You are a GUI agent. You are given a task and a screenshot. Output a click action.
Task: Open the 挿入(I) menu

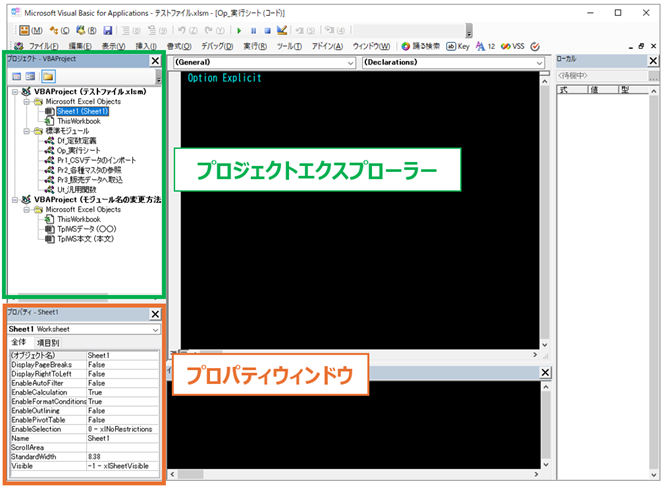tap(146, 46)
